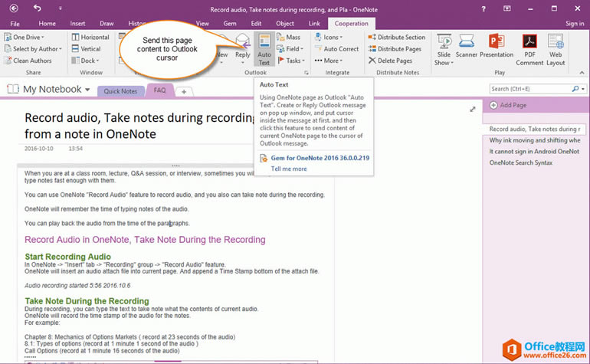Select the Cooperation tab

click(x=352, y=23)
